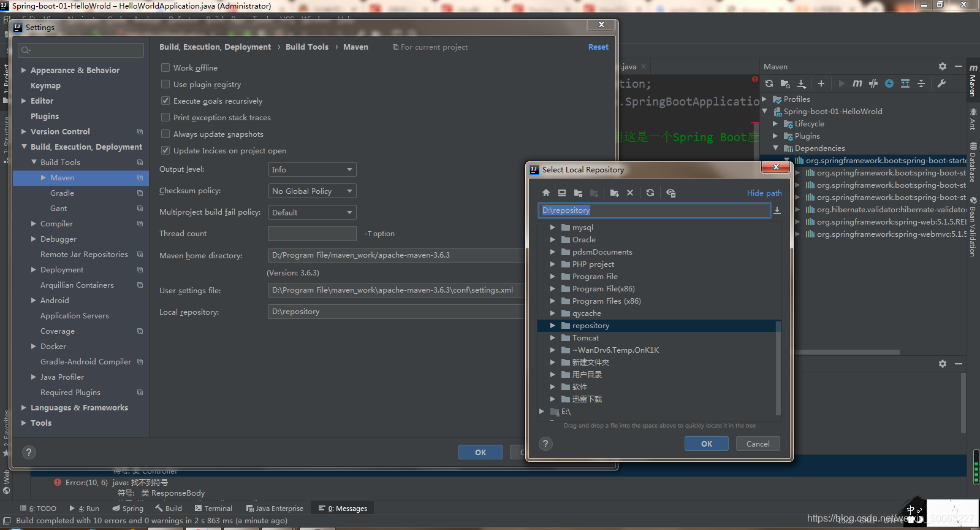Toggle offline mode icon in Maven toolbar
Image resolution: width=980 pixels, height=530 pixels.
(873, 83)
